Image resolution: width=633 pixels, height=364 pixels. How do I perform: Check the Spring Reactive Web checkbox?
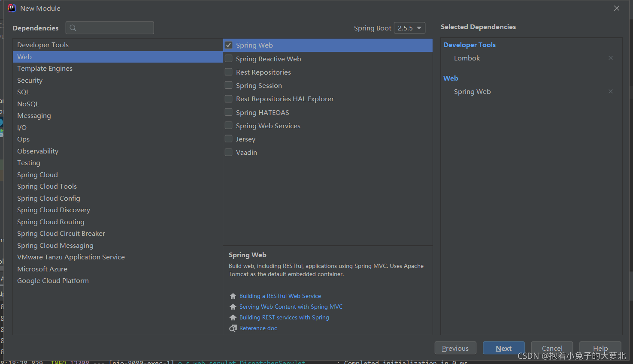pyautogui.click(x=229, y=58)
